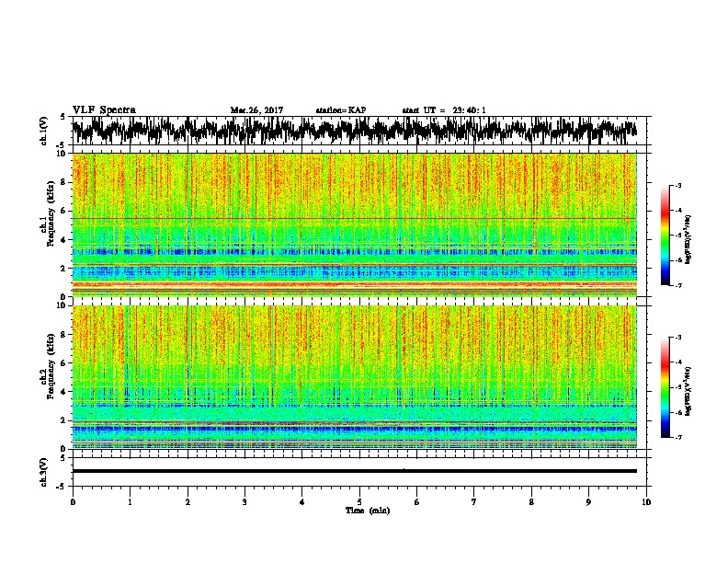Click the ch.1 waveform trace panel
This screenshot has width=728, height=563.
pyautogui.click(x=359, y=131)
